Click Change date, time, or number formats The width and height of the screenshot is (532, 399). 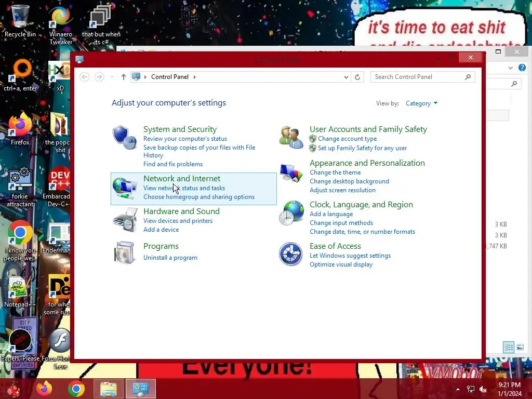[362, 232]
